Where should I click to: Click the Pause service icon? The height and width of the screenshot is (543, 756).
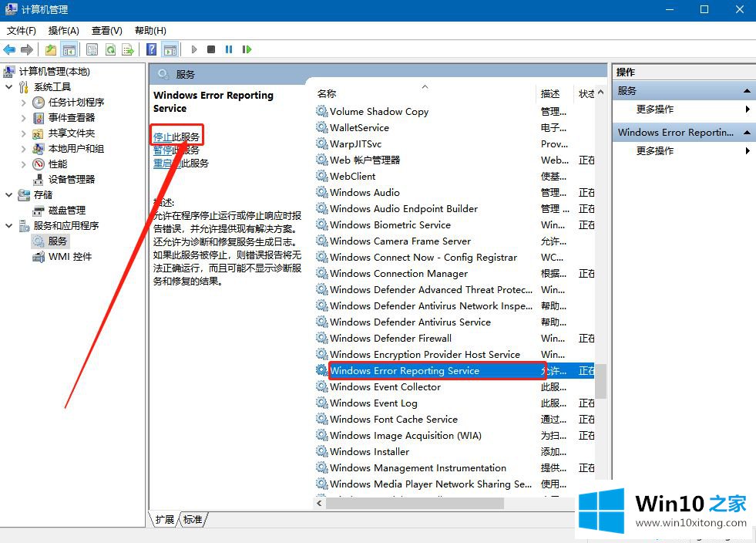229,49
